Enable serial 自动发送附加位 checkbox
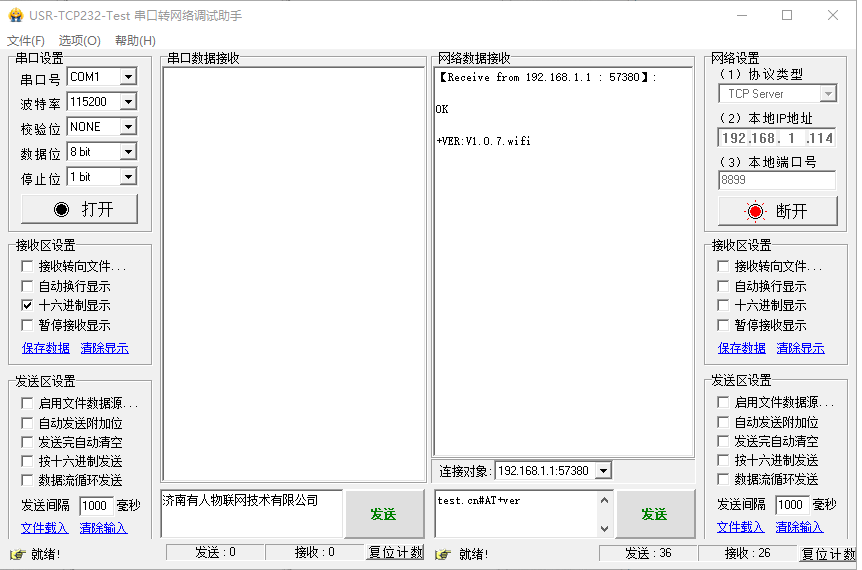The image size is (862, 570). point(27,423)
